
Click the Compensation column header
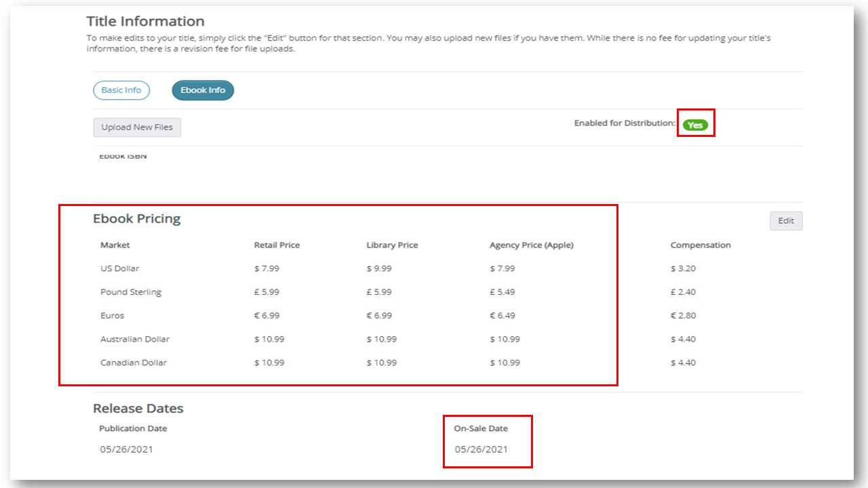pos(701,245)
